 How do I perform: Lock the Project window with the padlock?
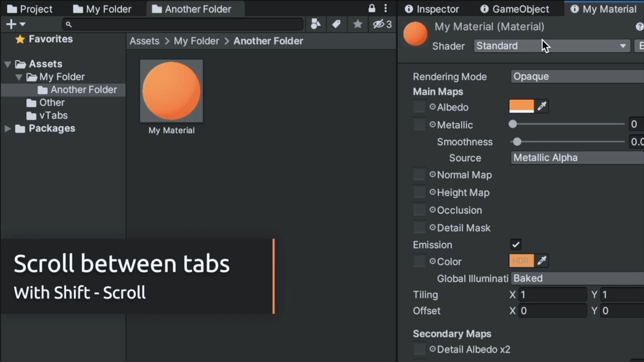click(x=372, y=8)
